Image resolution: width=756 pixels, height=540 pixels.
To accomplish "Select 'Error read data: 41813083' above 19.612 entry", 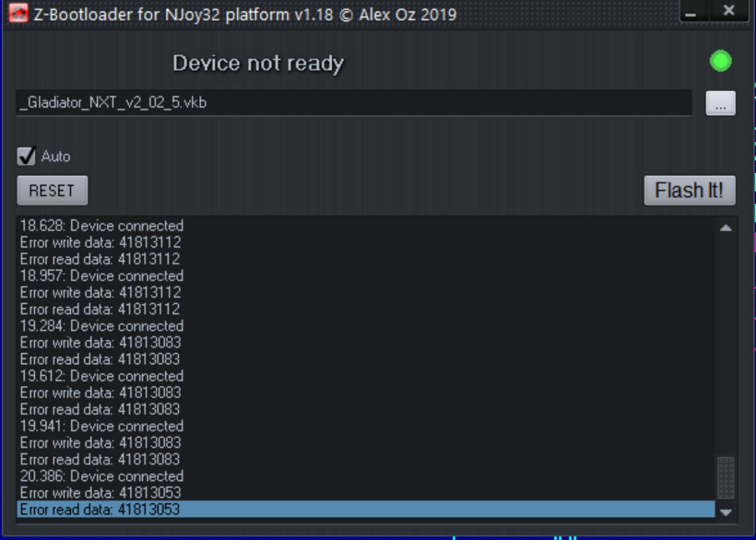I will (366, 359).
